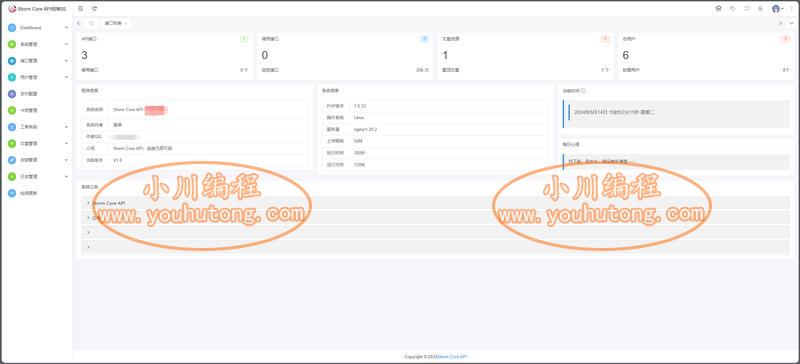Screen dimensions: 800x364
Task: Click the red badge on the users card
Action: [x=786, y=39]
